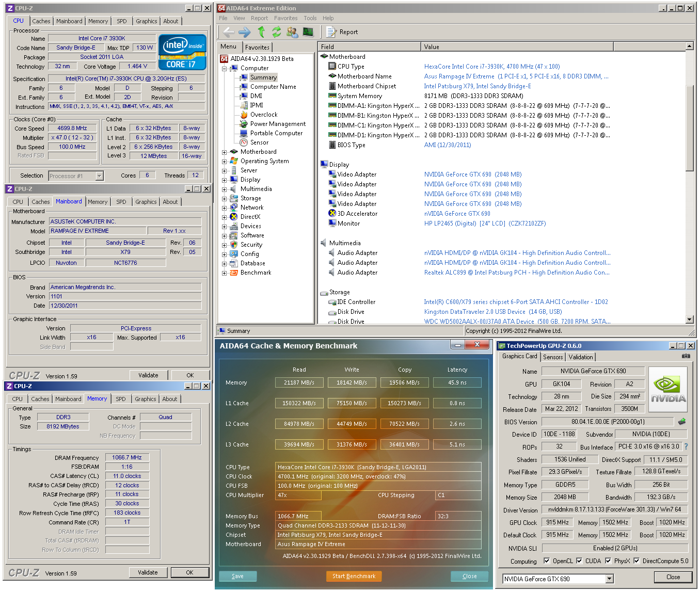Open the Processor #1 selection dropdown
This screenshot has height=591, width=700.
pyautogui.click(x=99, y=176)
